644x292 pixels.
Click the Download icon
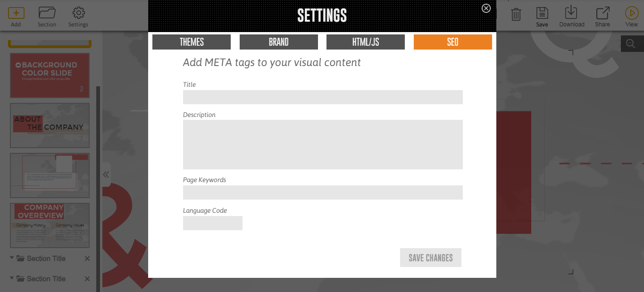pyautogui.click(x=571, y=13)
